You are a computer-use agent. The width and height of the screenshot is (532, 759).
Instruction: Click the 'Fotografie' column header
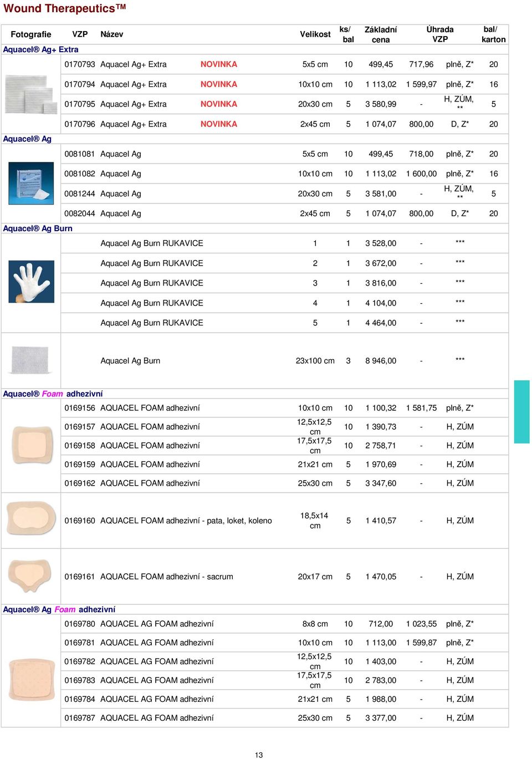point(31,34)
